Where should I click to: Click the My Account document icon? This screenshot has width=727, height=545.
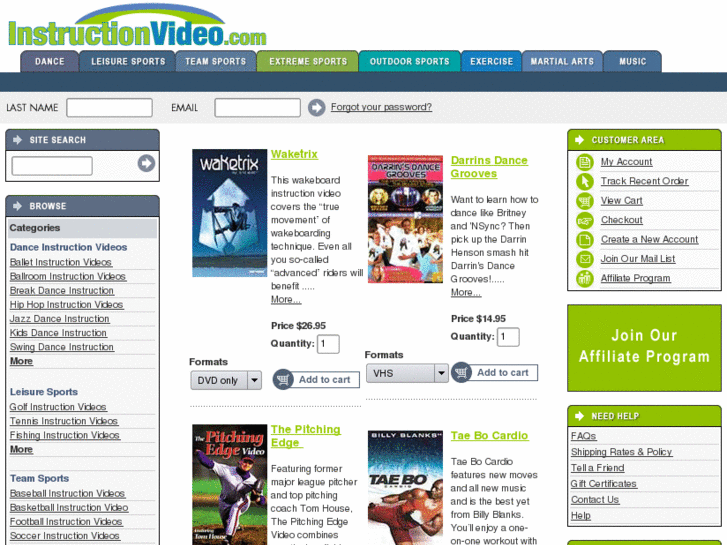585,162
